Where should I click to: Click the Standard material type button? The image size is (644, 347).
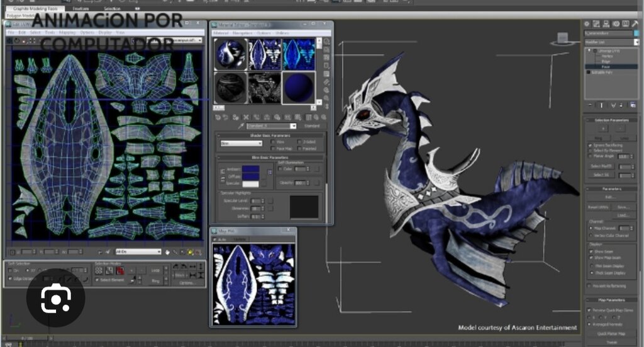coord(312,126)
